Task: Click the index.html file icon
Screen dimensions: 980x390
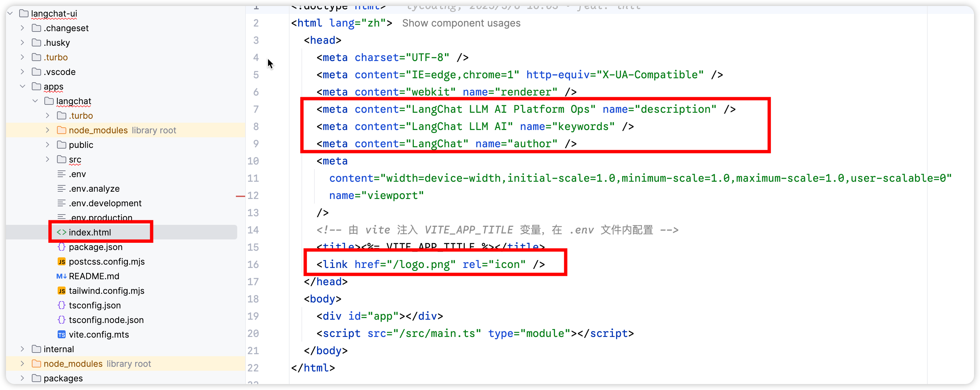Action: [61, 232]
